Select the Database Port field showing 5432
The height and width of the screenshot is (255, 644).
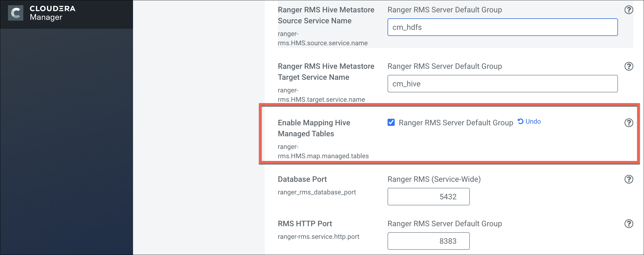coord(428,197)
